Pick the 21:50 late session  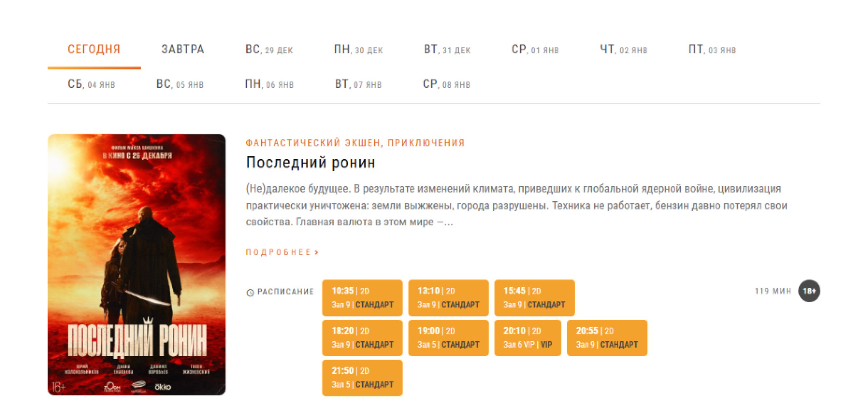click(362, 377)
